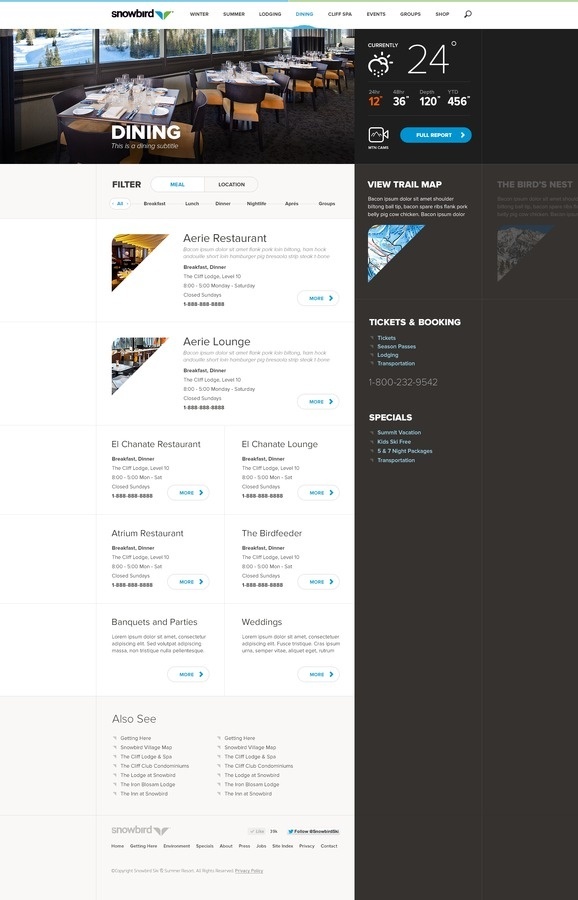Click the El Chanate Lounge title
The width and height of the screenshot is (578, 900).
click(x=280, y=444)
